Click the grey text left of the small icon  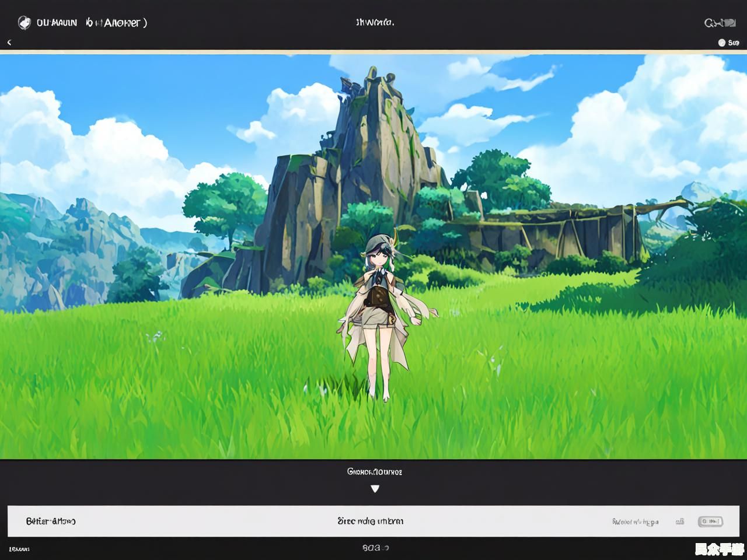(x=636, y=521)
